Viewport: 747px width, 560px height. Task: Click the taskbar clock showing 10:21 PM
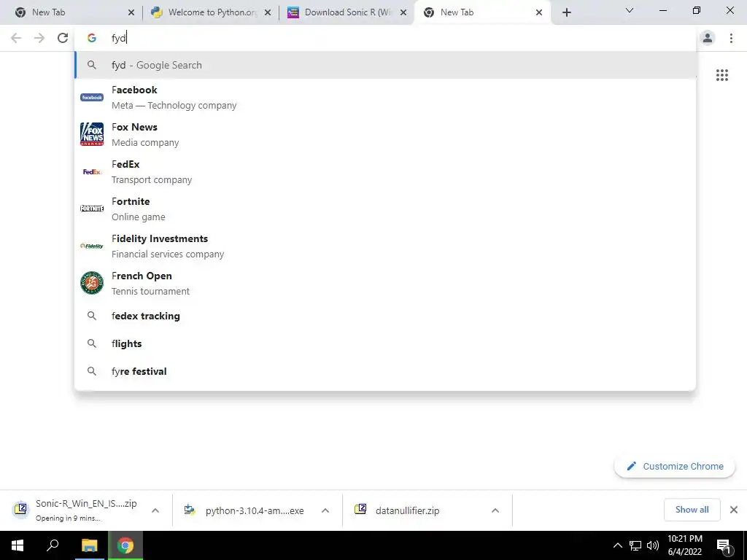[x=684, y=545]
